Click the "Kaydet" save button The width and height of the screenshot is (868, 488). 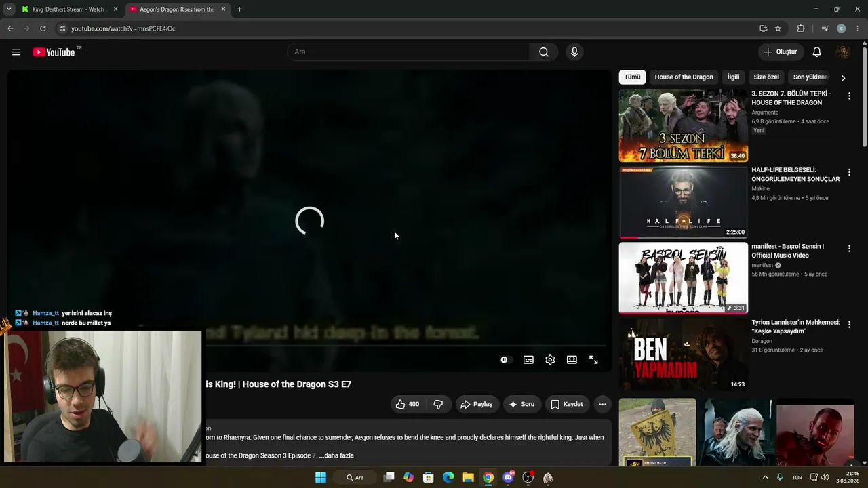(566, 404)
